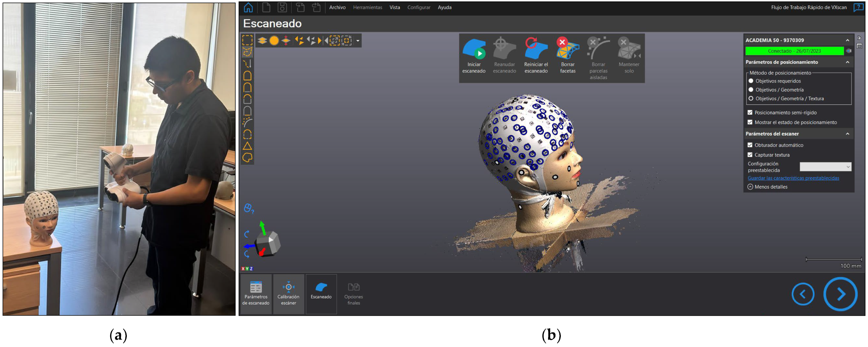Image resolution: width=868 pixels, height=347 pixels.
Task: Toggle Posicionamiento semi-rígido checkbox
Action: click(750, 112)
